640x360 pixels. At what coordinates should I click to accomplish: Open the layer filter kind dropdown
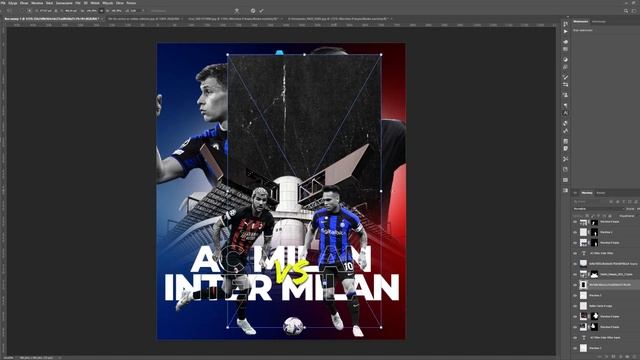[x=588, y=202]
